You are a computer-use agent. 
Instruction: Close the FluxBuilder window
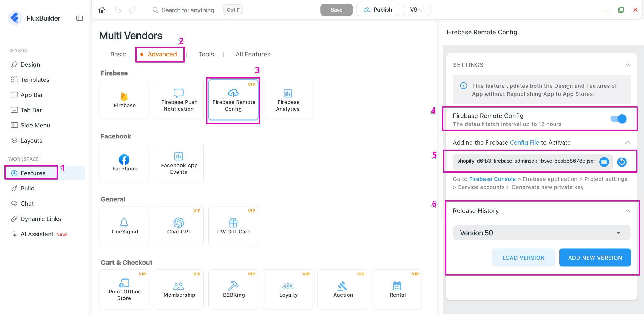point(635,10)
